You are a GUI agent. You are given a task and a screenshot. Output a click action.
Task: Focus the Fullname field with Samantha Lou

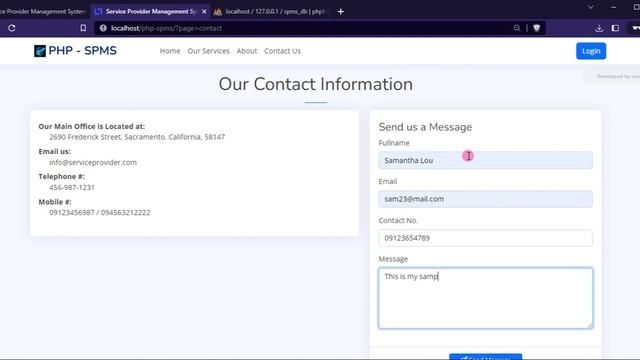[x=485, y=160]
